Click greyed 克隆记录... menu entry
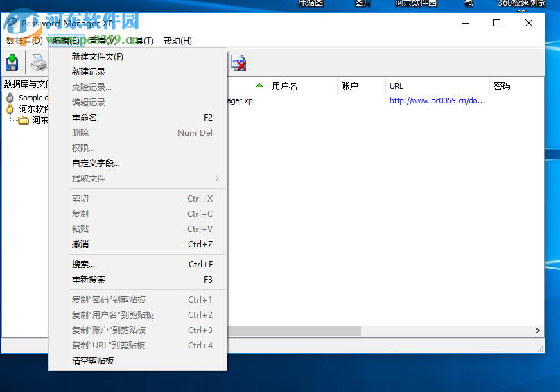 pos(137,87)
